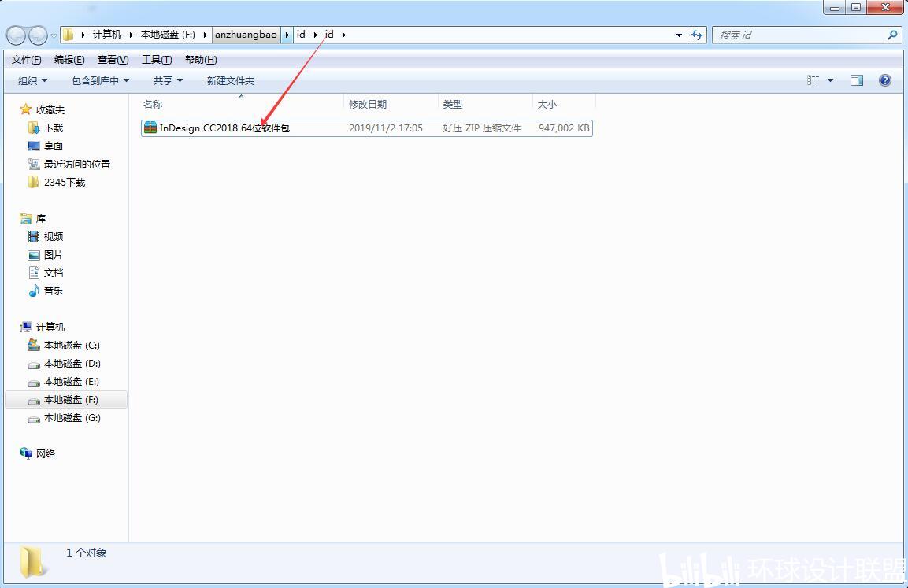Click the 视频 film icon
Image resolution: width=908 pixels, height=588 pixels.
34,236
